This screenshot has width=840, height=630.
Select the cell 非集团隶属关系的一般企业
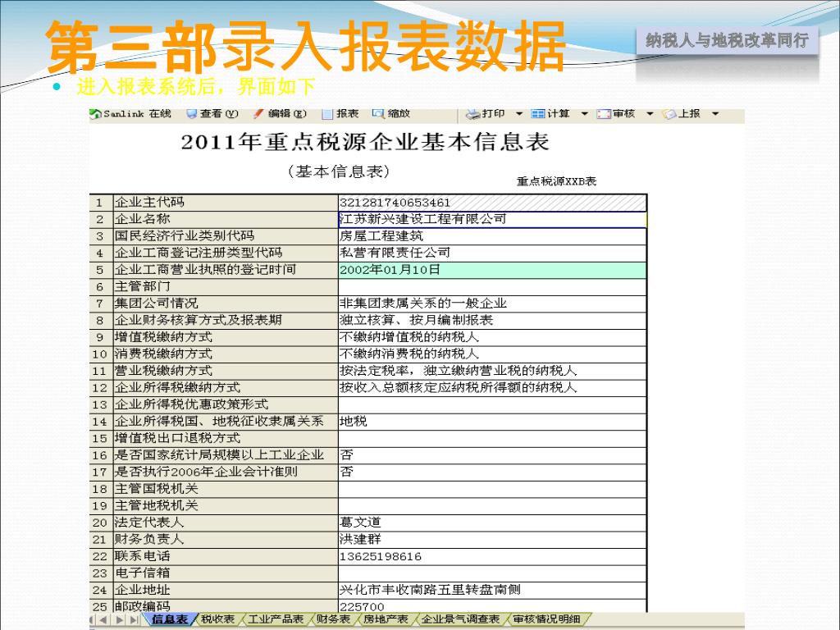click(492, 304)
